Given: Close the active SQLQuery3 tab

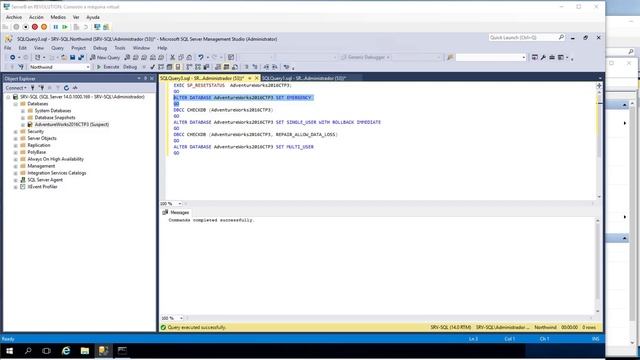Looking at the screenshot, I should click(x=257, y=78).
